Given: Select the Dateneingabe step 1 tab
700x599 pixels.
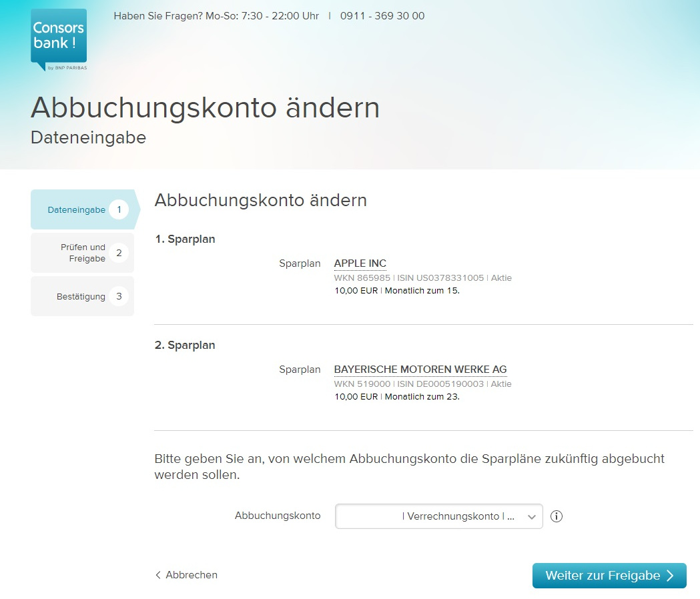Looking at the screenshot, I should (x=84, y=209).
